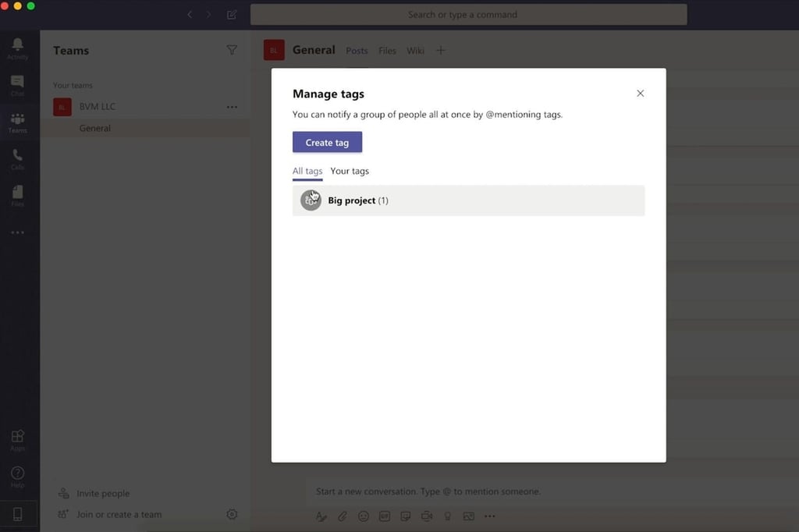Click the new chat compose icon
Screen dimensions: 799x532
232,15
